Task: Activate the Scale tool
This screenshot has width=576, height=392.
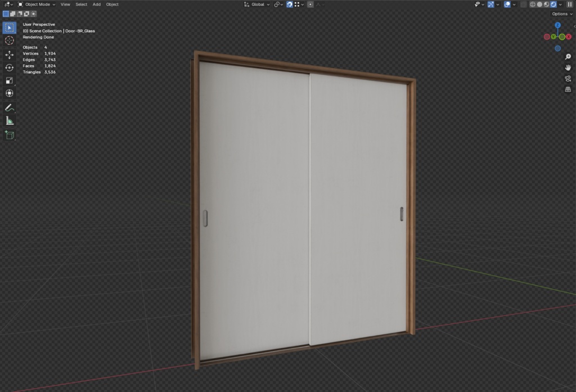Action: 10,80
